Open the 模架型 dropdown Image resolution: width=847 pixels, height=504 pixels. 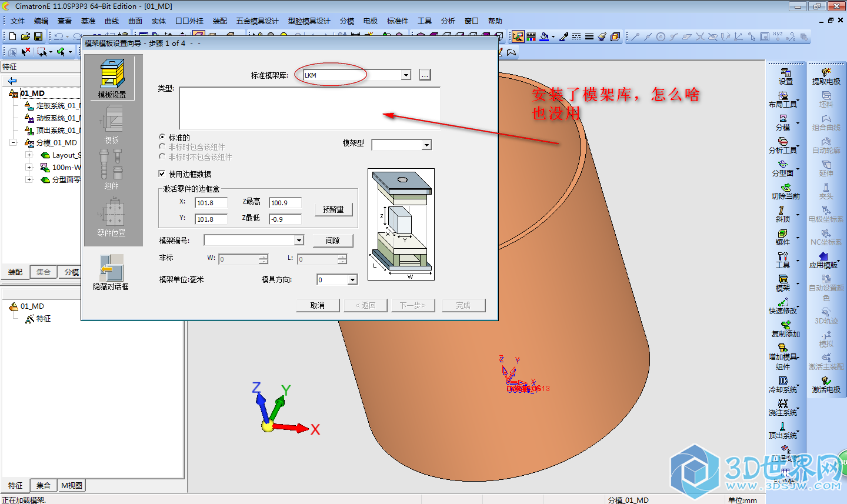pyautogui.click(x=427, y=145)
